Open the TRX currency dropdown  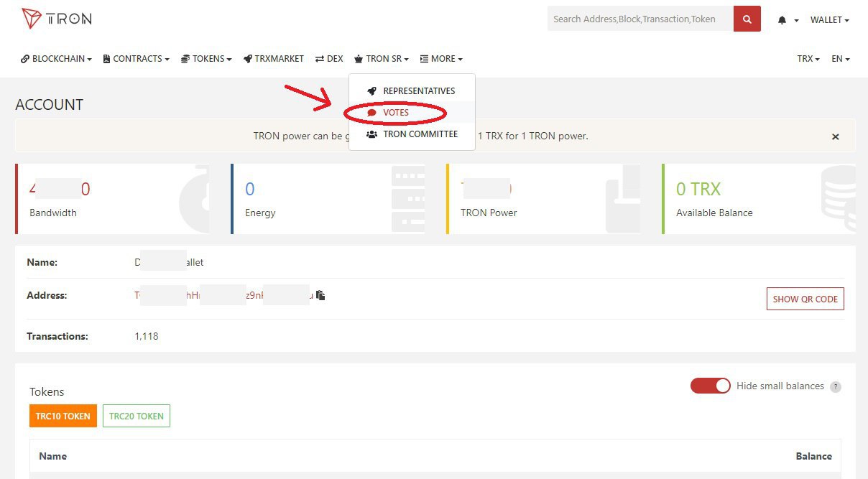(x=808, y=59)
